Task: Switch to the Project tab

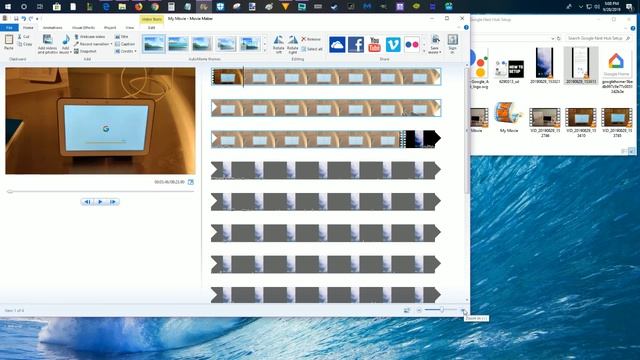Action: pyautogui.click(x=110, y=28)
